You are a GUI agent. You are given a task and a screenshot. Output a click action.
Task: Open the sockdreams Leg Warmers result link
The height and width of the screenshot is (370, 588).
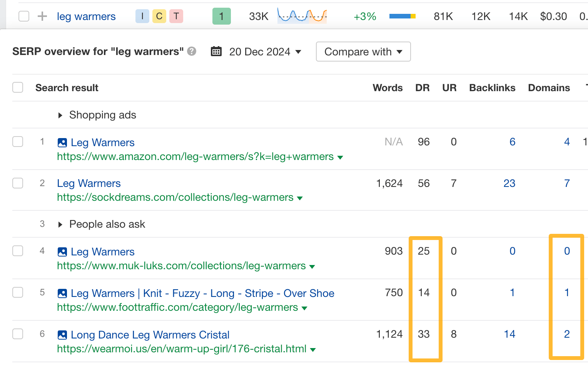point(89,183)
